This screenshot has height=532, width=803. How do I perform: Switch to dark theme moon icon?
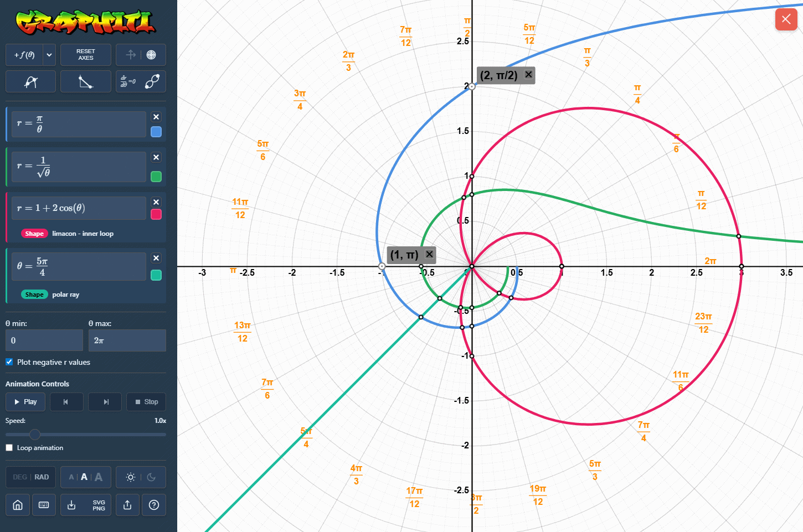pyautogui.click(x=151, y=477)
